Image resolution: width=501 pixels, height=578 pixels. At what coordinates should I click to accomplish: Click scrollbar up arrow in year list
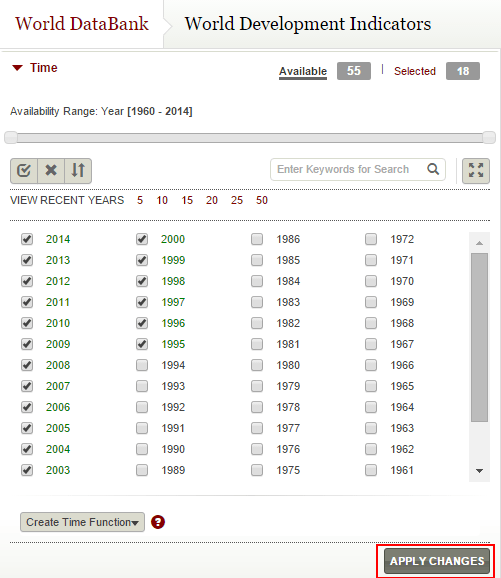click(479, 243)
